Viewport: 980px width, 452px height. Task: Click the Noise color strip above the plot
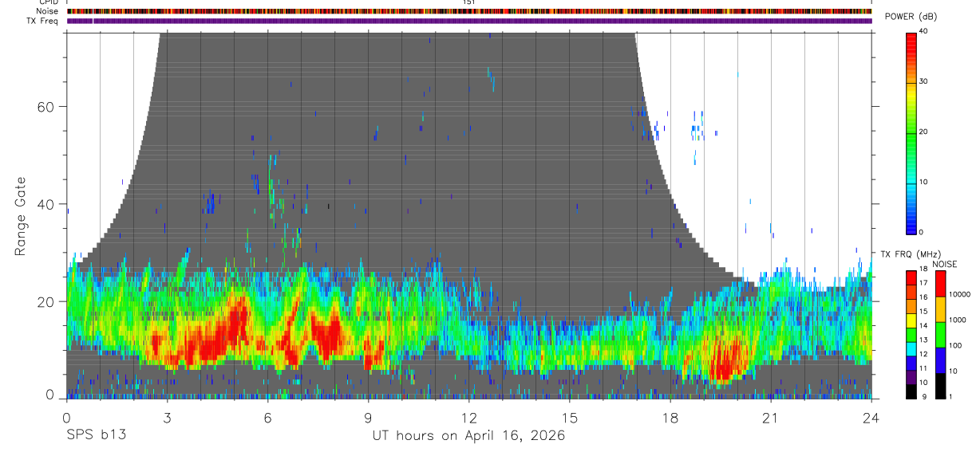469,12
